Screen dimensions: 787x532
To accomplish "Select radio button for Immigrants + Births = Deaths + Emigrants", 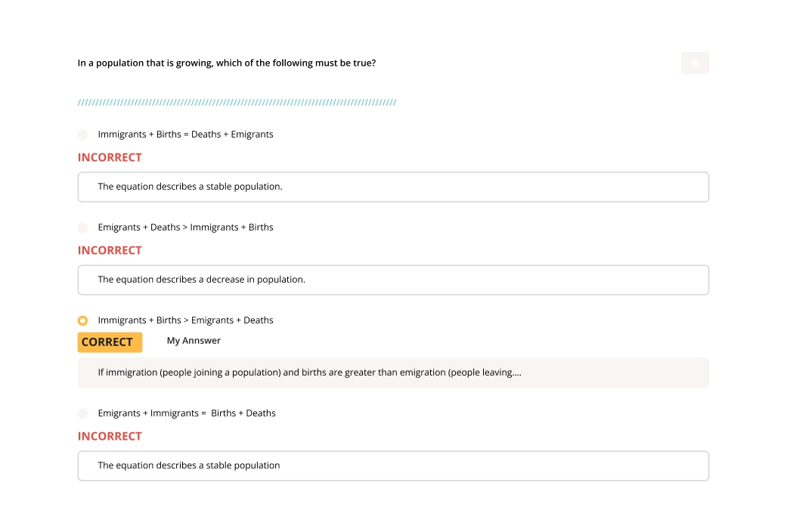I will [x=82, y=135].
